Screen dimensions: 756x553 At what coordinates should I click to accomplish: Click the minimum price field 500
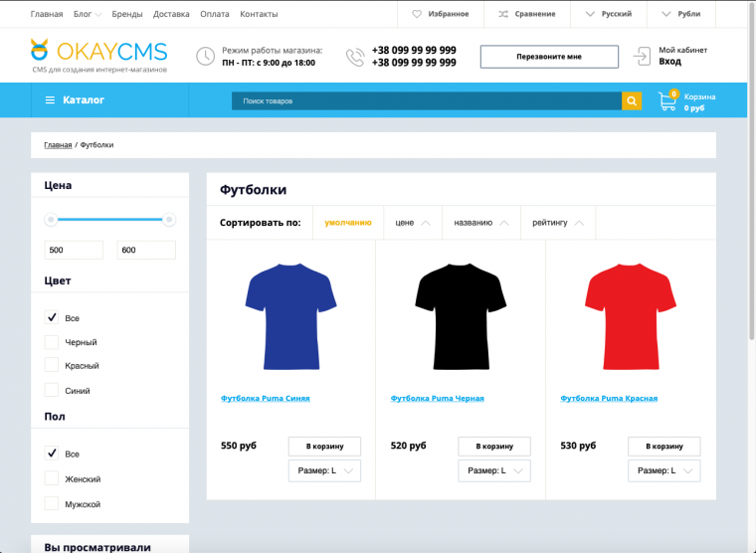[x=74, y=251]
